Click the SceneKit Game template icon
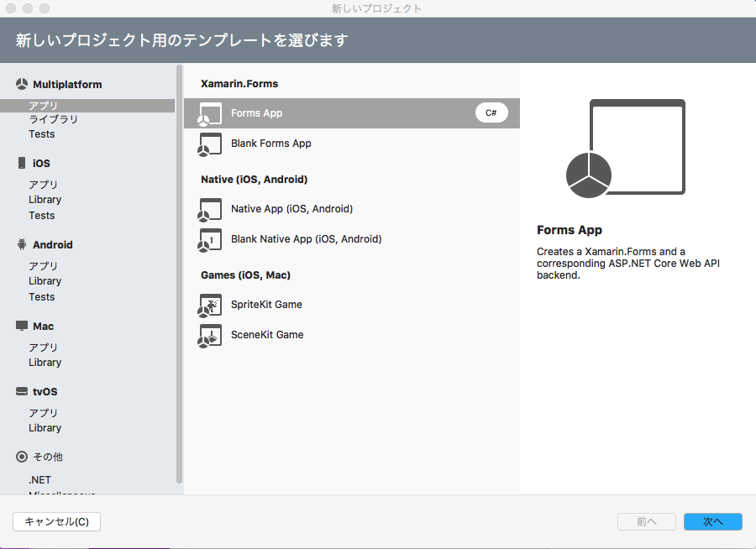The height and width of the screenshot is (549, 756). coord(210,336)
